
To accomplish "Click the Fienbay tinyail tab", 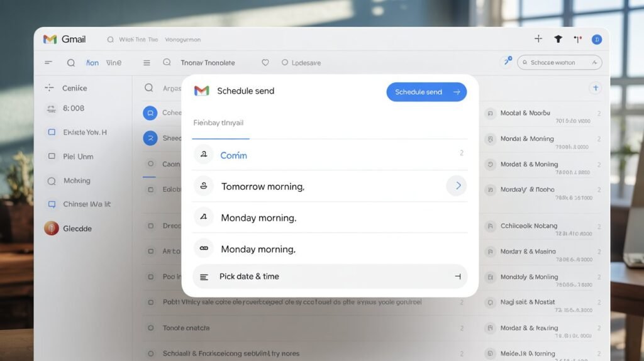I will click(x=218, y=123).
